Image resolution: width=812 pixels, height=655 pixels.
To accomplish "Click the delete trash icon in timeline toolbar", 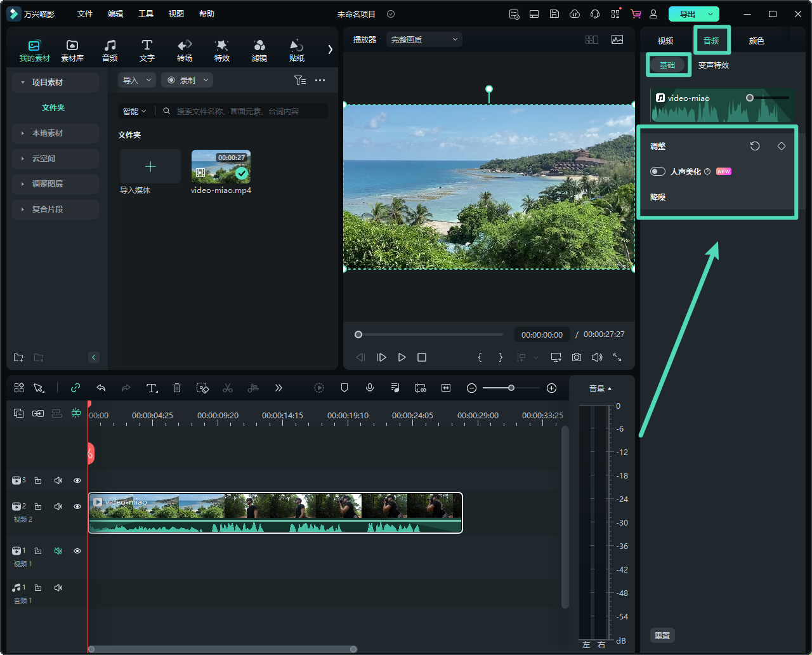I will pos(177,388).
